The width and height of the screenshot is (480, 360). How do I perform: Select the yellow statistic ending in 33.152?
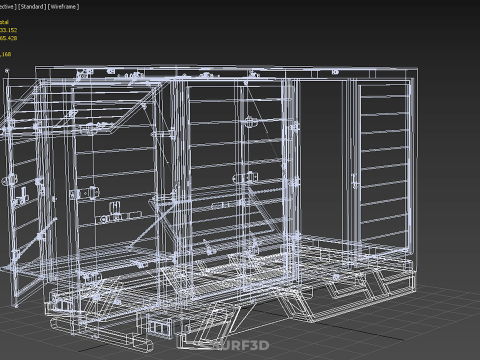8,30
